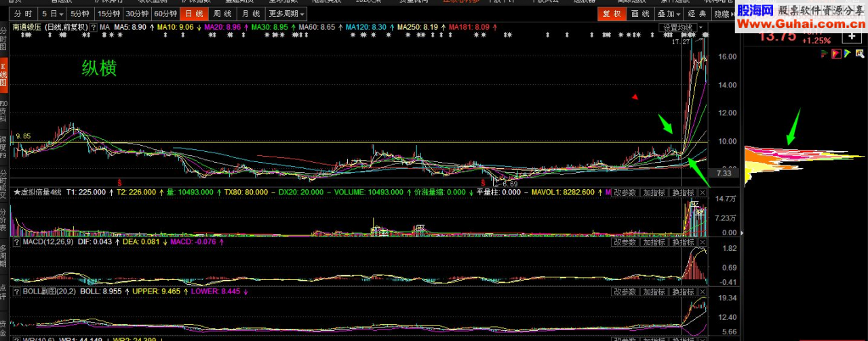Open help icon next to 南通锻压 title
This screenshot has height=341, width=868.
click(x=93, y=27)
